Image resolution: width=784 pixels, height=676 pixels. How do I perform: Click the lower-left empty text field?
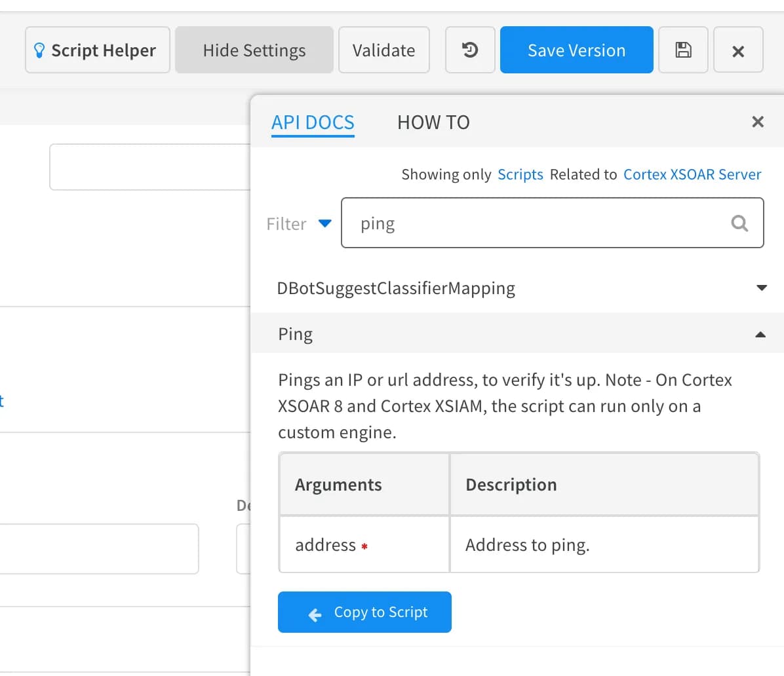pos(99,548)
